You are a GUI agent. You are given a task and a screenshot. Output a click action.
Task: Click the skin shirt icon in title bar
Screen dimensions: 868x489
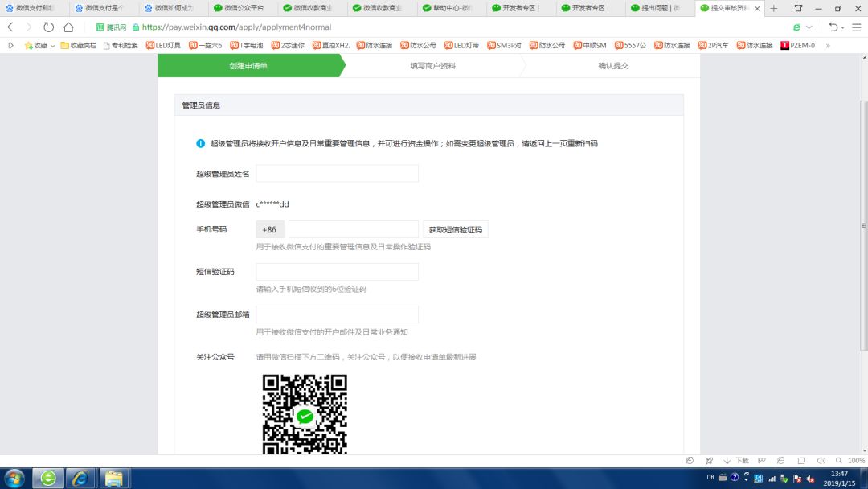798,8
